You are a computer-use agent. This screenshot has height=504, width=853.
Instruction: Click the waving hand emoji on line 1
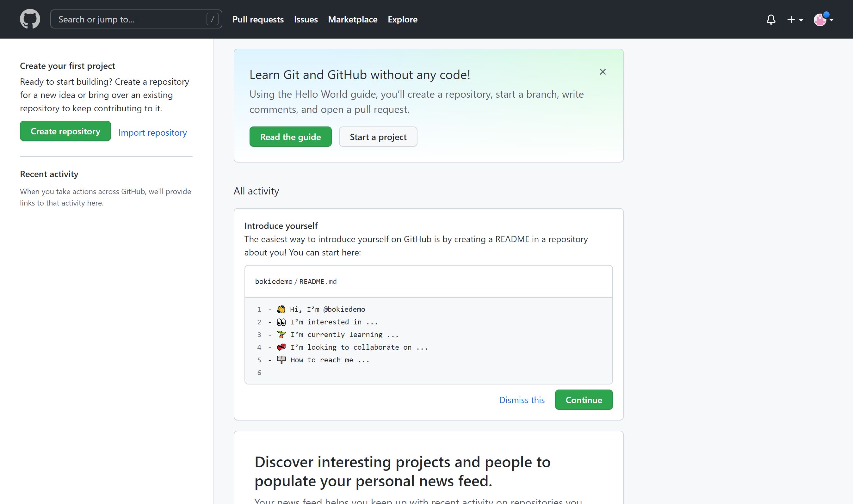point(281,309)
